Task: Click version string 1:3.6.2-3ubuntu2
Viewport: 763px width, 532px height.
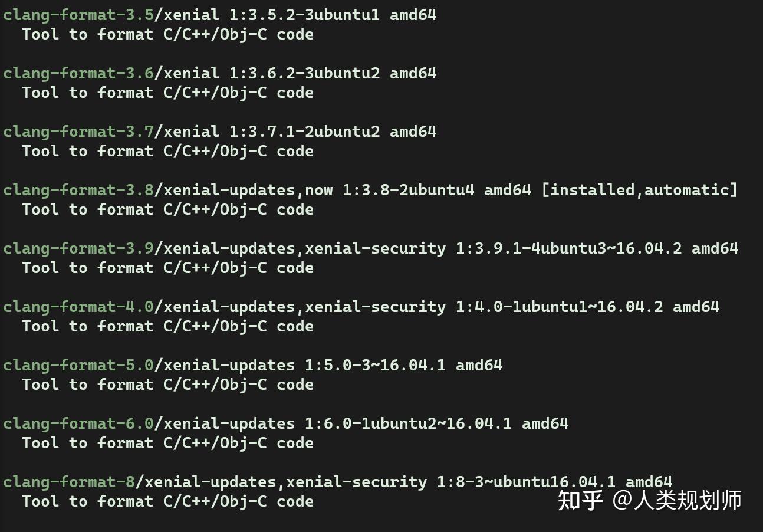Action: coord(305,73)
